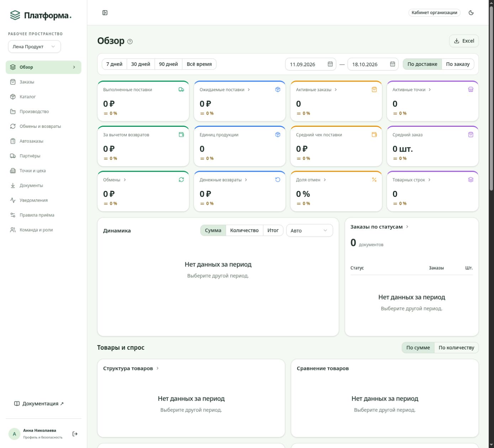This screenshot has height=448, width=494.
Task: Open Авто grouping dropdown
Action: (x=309, y=230)
